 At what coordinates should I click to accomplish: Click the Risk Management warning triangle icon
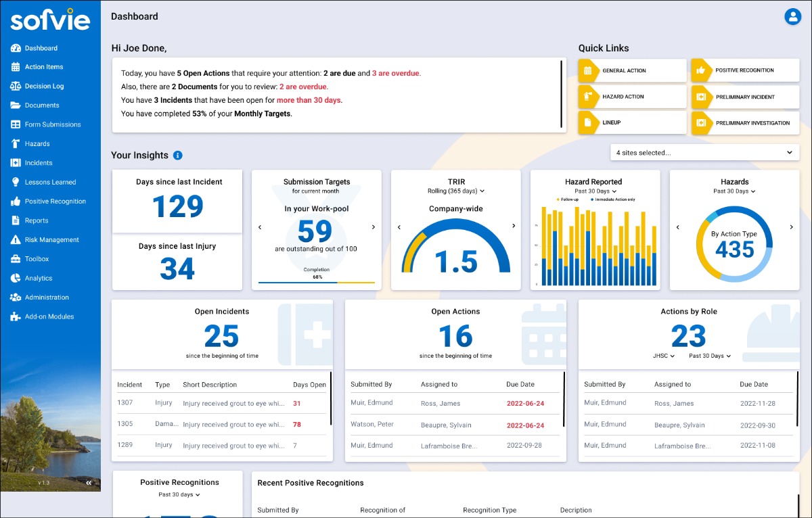point(16,239)
